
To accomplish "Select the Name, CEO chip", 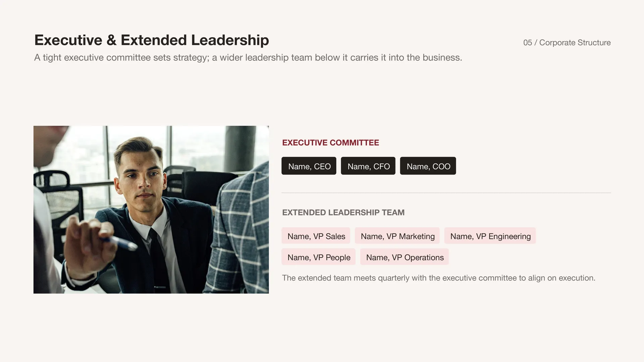I will pyautogui.click(x=309, y=166).
